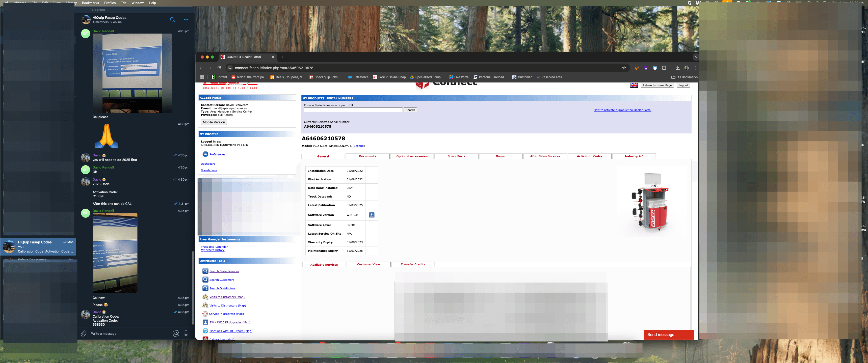Click Return to Home Page button
Screen dimensions: 868x363
tap(657, 85)
